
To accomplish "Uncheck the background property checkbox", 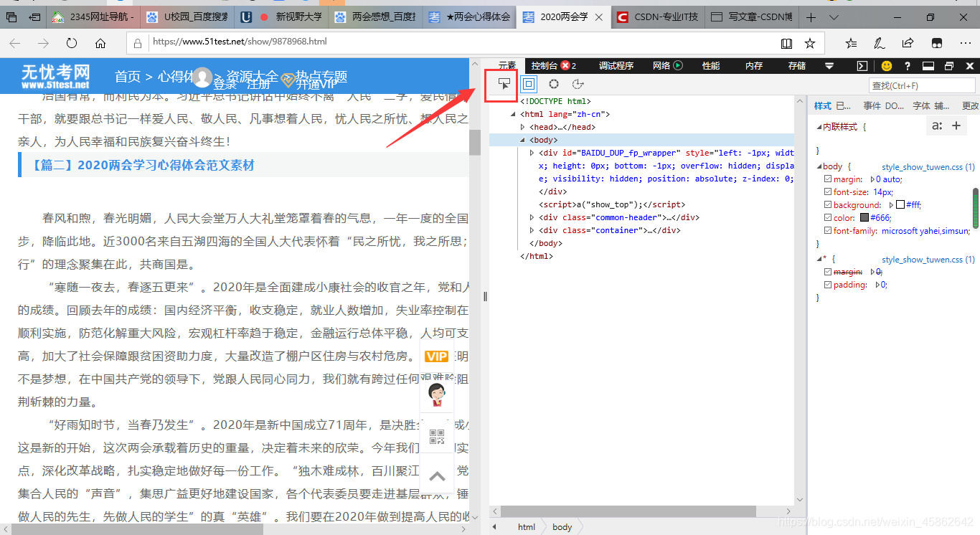I will click(x=828, y=205).
